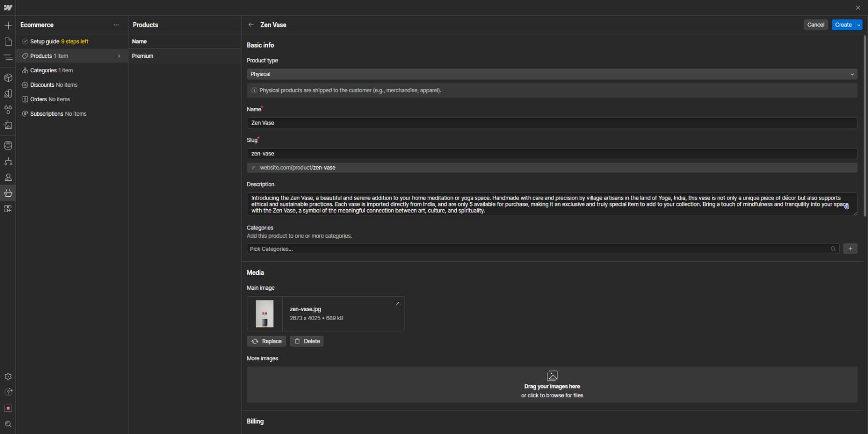Open the Help and feedback icon
Viewport: 868px width, 434px height.
(x=8, y=392)
